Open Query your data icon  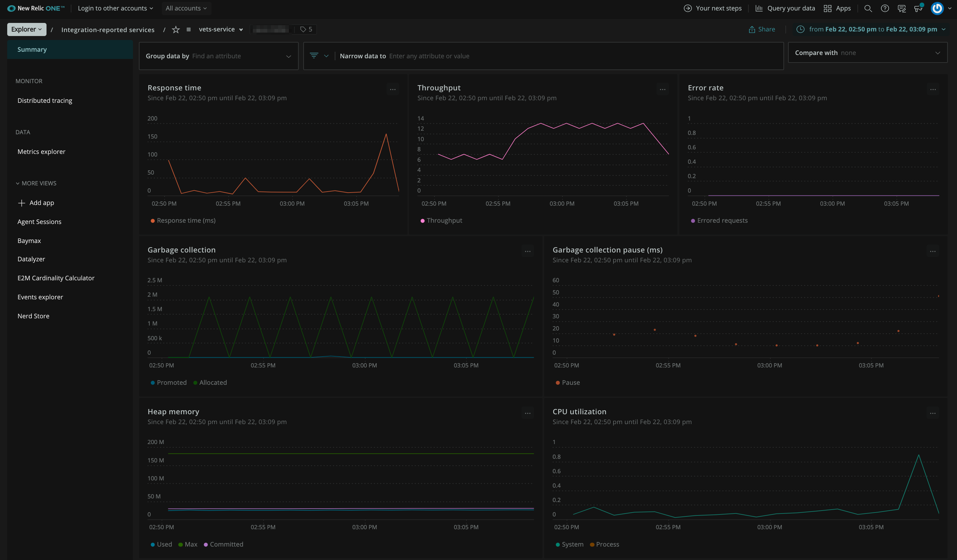(x=757, y=8)
